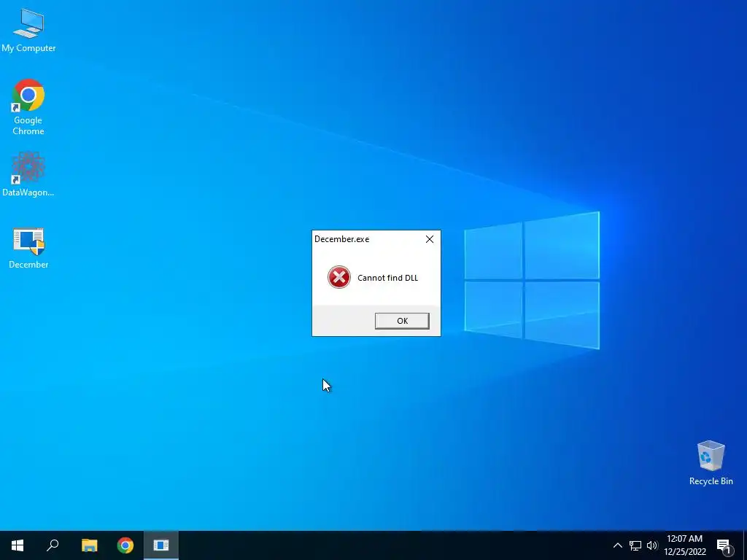The image size is (747, 560).
Task: Open taskbar search magnifier
Action: point(53,545)
